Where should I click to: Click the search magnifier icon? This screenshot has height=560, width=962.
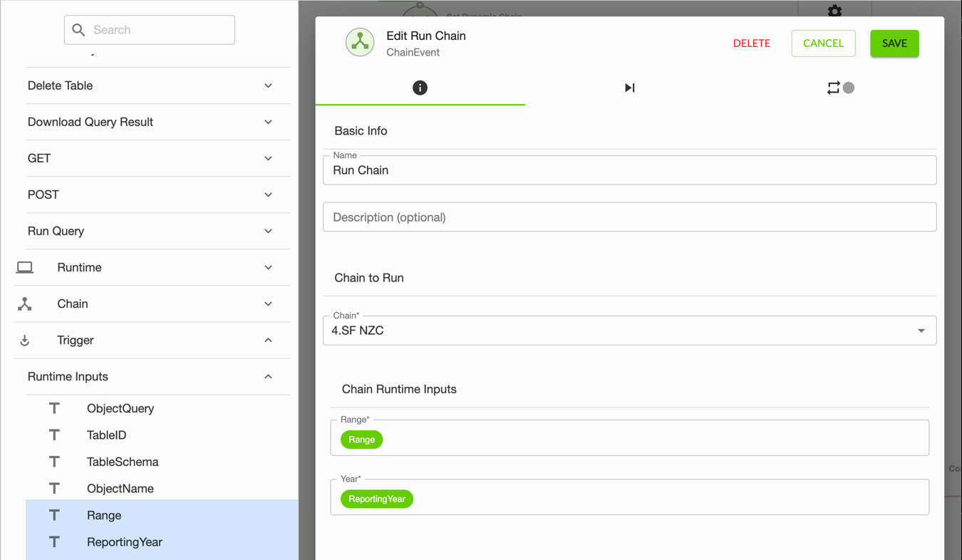pos(78,30)
